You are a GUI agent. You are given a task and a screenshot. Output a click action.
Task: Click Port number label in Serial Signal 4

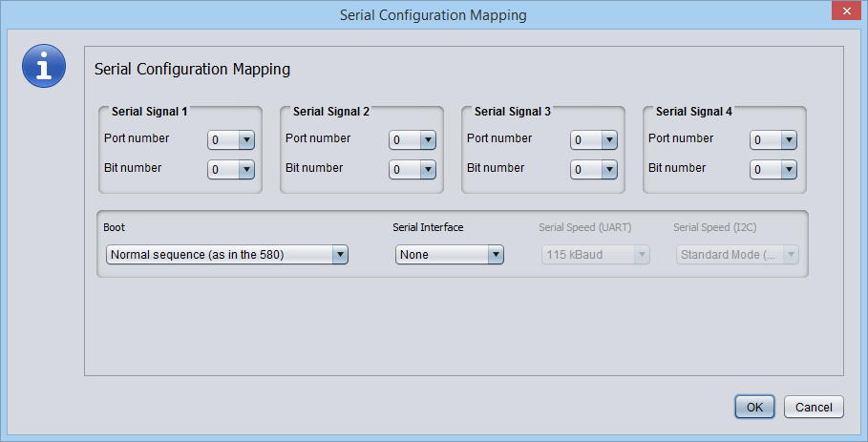pyautogui.click(x=681, y=138)
